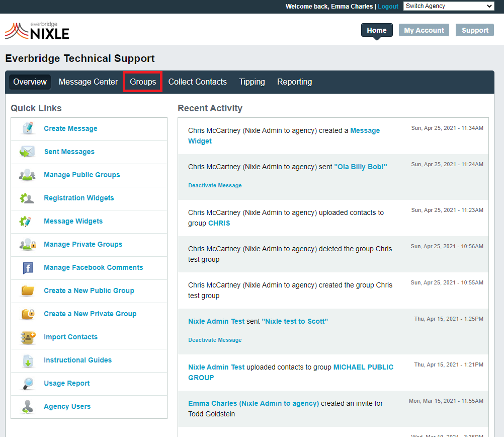Open the Switch Agency dropdown
504x437 pixels.
[x=449, y=6]
